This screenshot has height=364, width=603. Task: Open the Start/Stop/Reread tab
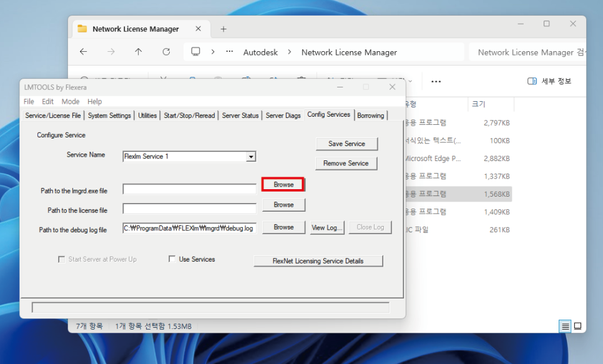click(189, 116)
